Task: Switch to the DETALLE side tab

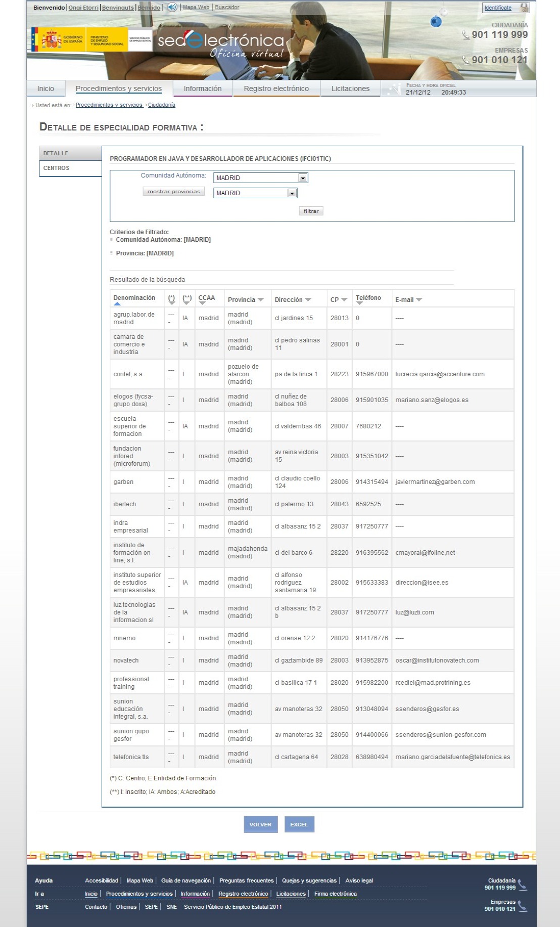Action: pos(70,153)
